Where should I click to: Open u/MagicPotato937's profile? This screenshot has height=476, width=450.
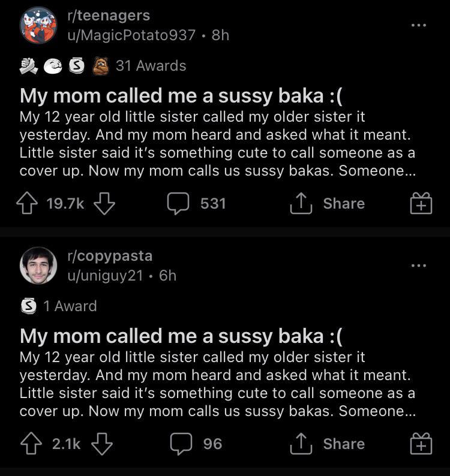(131, 35)
